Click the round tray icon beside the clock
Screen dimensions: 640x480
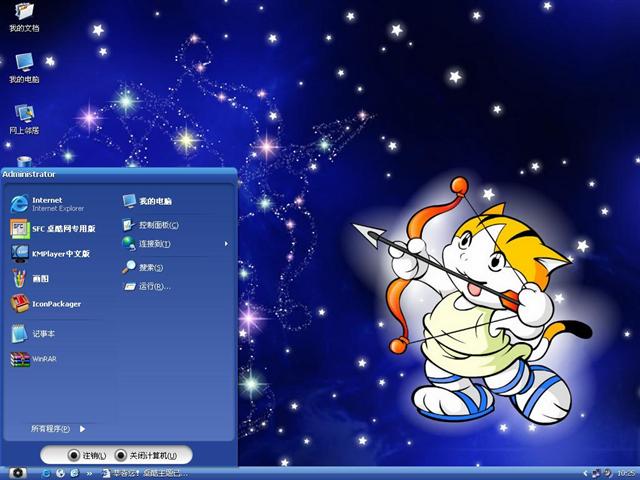[608, 473]
